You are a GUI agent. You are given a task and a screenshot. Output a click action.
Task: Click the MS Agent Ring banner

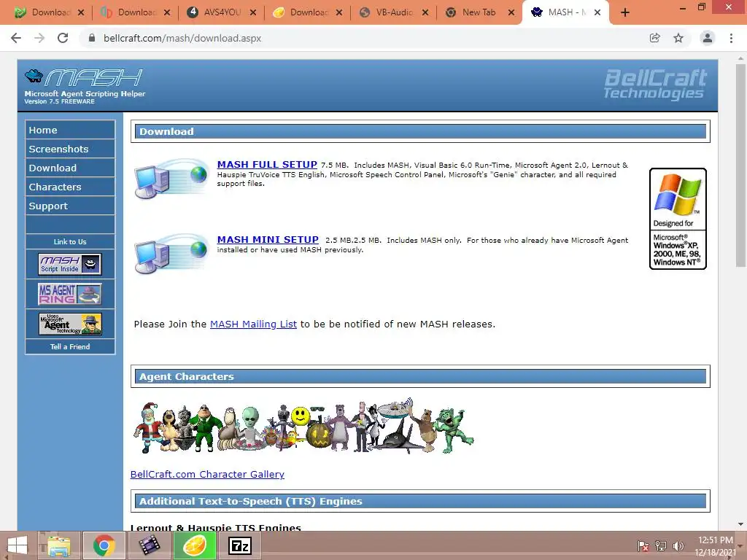pyautogui.click(x=70, y=294)
